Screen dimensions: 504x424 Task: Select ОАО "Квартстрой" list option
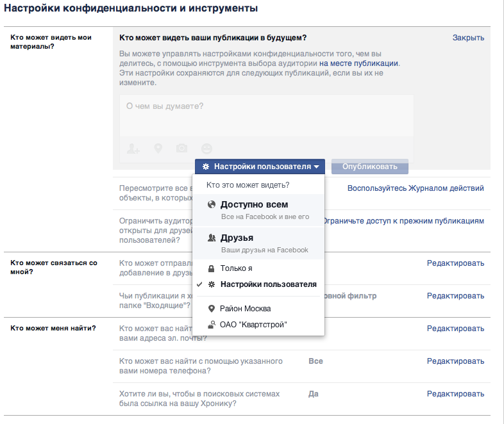coord(258,325)
